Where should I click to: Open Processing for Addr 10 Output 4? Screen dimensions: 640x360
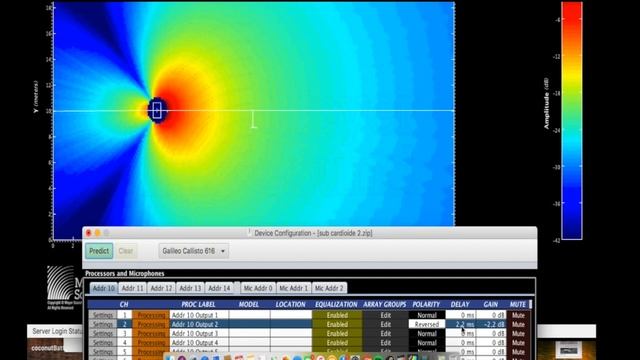pyautogui.click(x=151, y=343)
